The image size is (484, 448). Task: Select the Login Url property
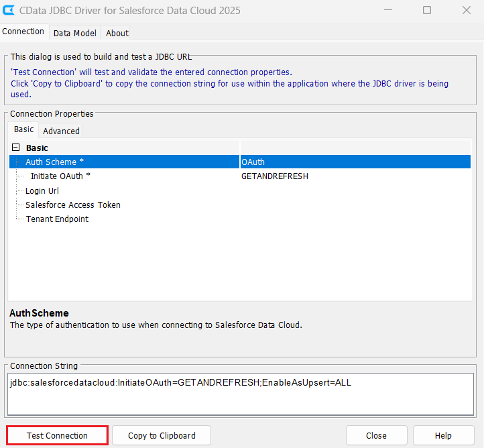tap(42, 190)
